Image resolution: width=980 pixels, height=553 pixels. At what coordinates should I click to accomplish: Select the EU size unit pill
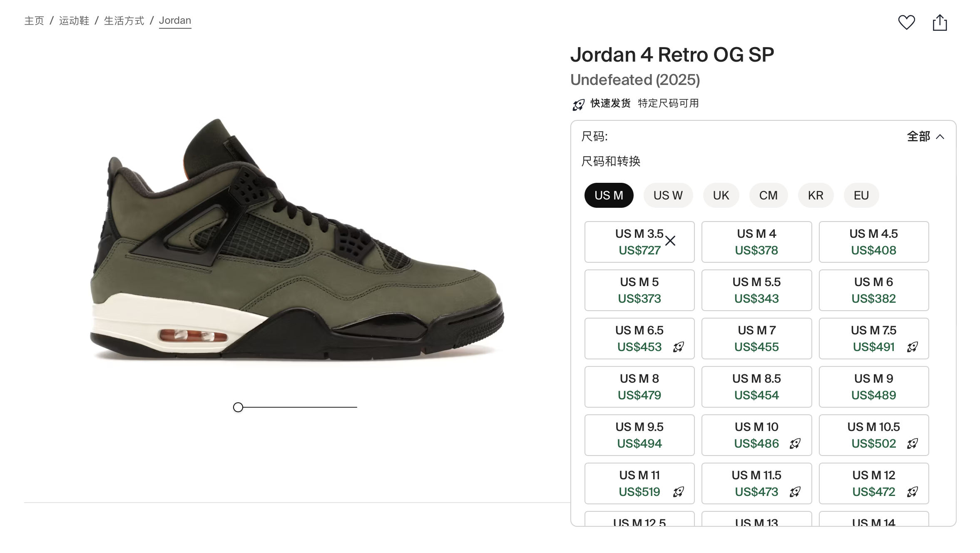[x=861, y=195]
